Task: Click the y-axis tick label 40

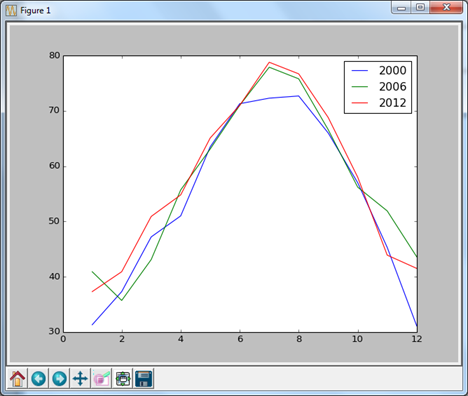Action: [55, 277]
